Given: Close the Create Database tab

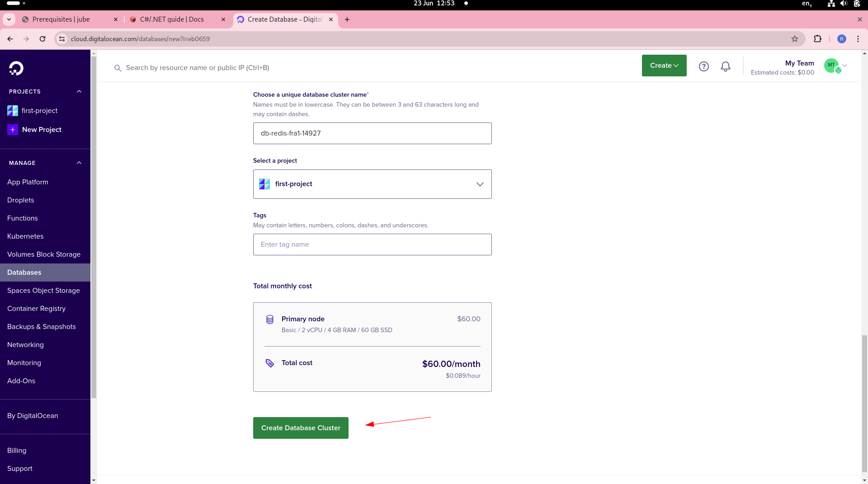Looking at the screenshot, I should click(331, 19).
